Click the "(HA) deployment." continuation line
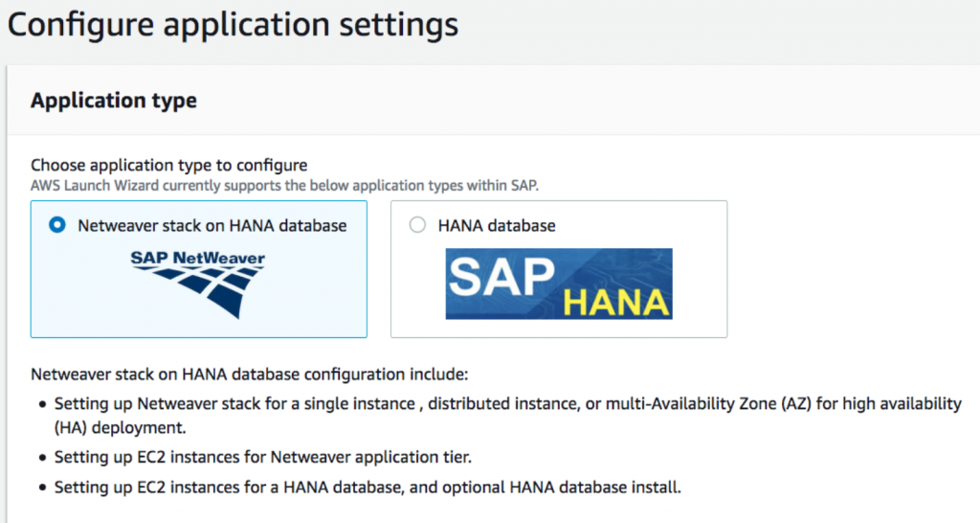Viewport: 980px width, 523px height. click(119, 426)
